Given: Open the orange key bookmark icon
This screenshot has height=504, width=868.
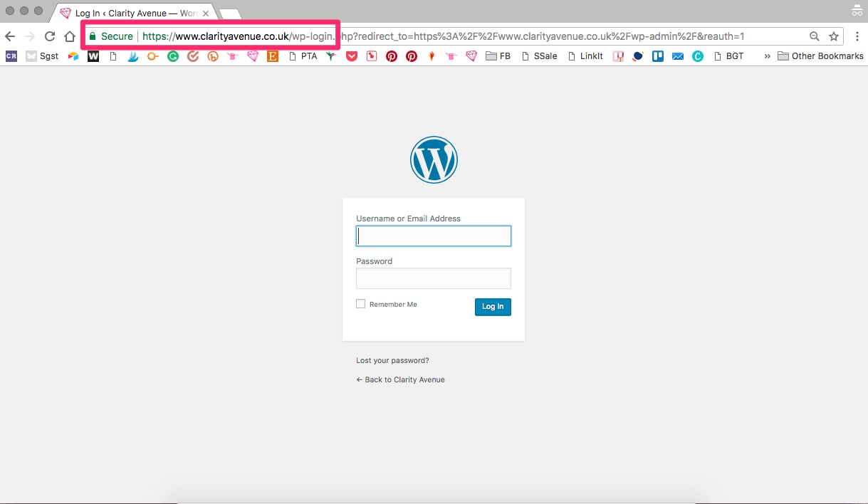Looking at the screenshot, I should coord(152,56).
